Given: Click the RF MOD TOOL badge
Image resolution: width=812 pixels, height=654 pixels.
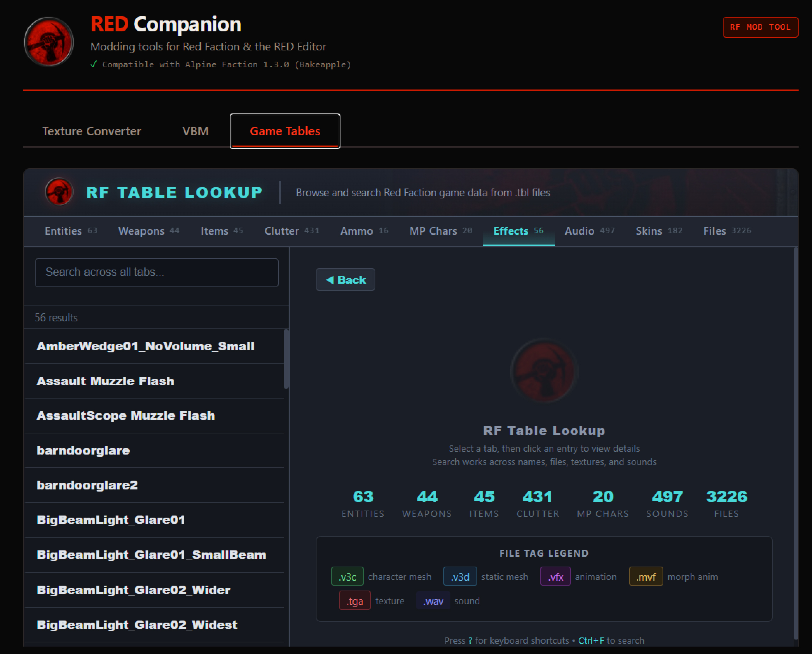Looking at the screenshot, I should pyautogui.click(x=760, y=27).
